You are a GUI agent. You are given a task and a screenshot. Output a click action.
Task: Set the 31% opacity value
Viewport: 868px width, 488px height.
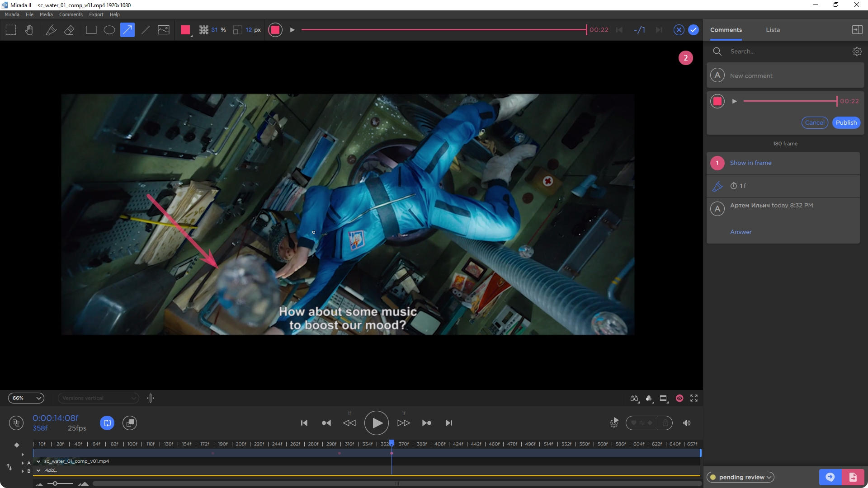click(215, 30)
